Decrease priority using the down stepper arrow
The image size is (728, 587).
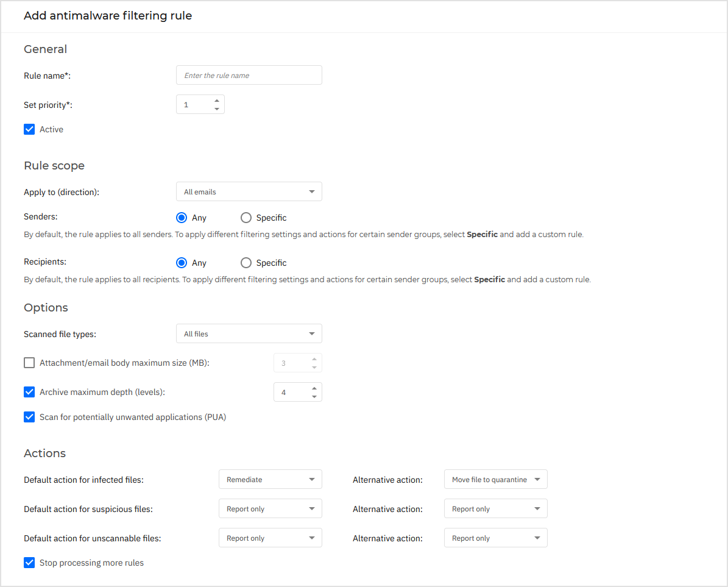pos(216,108)
